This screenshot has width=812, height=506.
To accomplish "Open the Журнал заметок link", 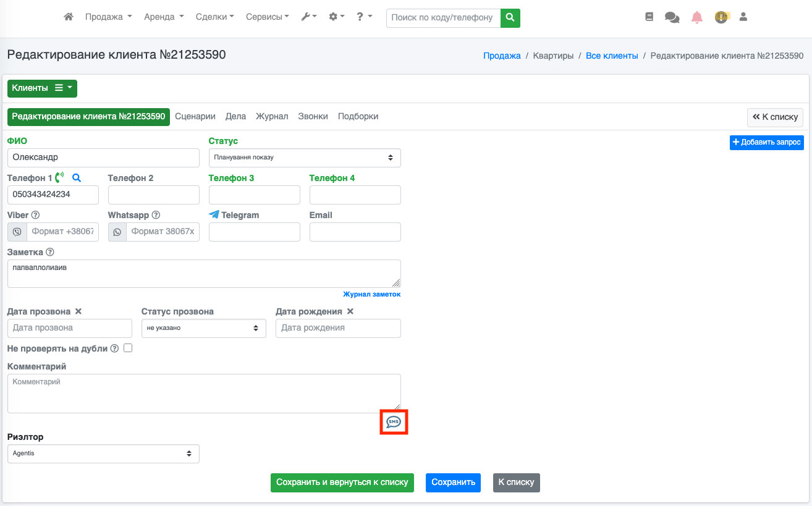I will 371,294.
